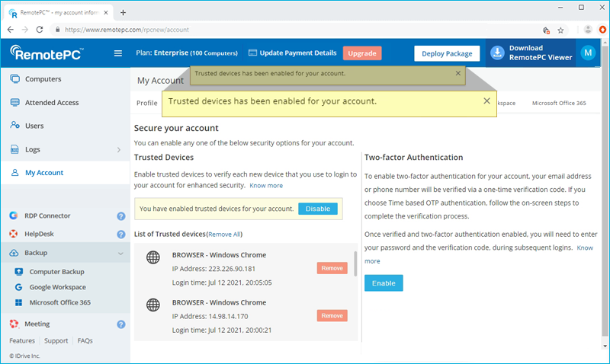Click the RemotePC logo
Screen dimensions: 610x364
[47, 53]
